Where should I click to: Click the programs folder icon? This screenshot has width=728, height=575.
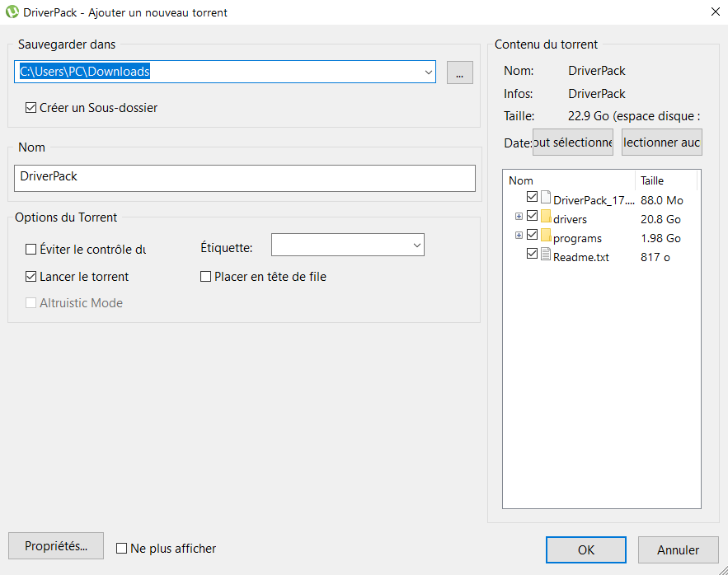point(546,236)
